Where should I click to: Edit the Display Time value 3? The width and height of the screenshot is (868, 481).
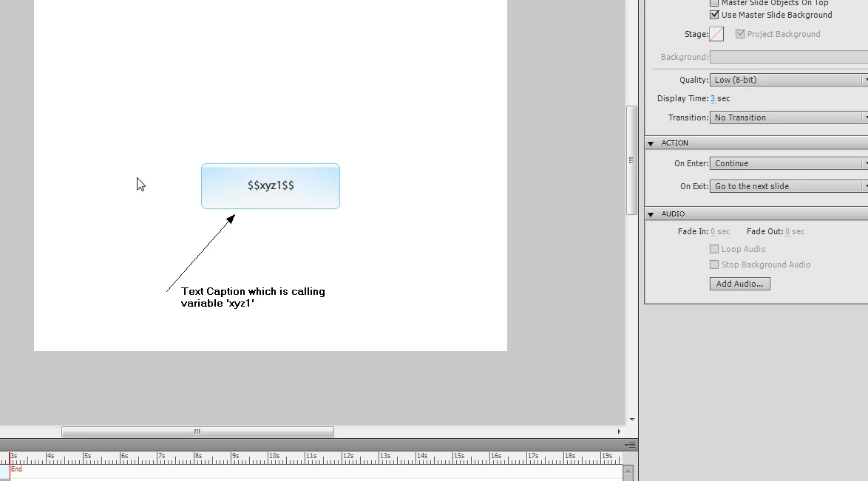point(713,98)
